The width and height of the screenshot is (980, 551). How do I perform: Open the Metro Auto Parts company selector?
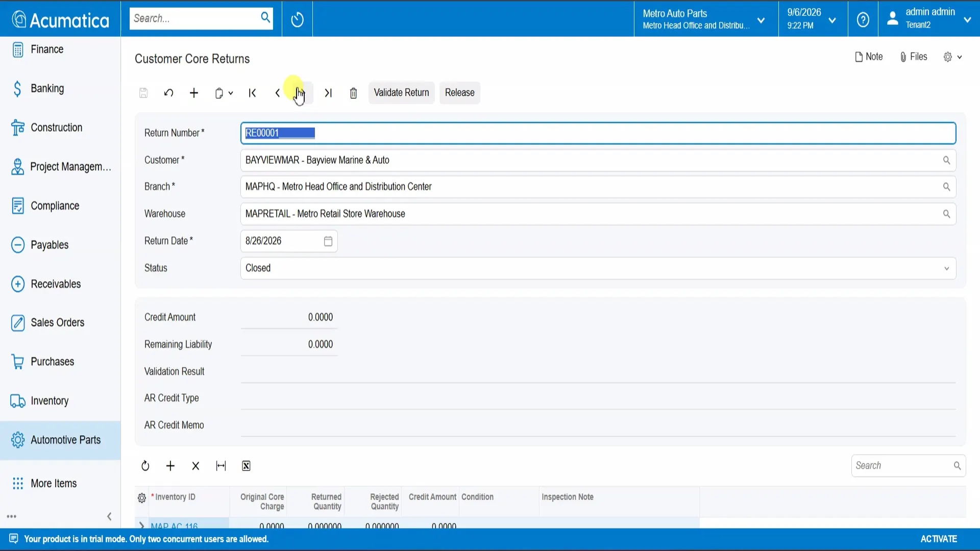tap(706, 19)
